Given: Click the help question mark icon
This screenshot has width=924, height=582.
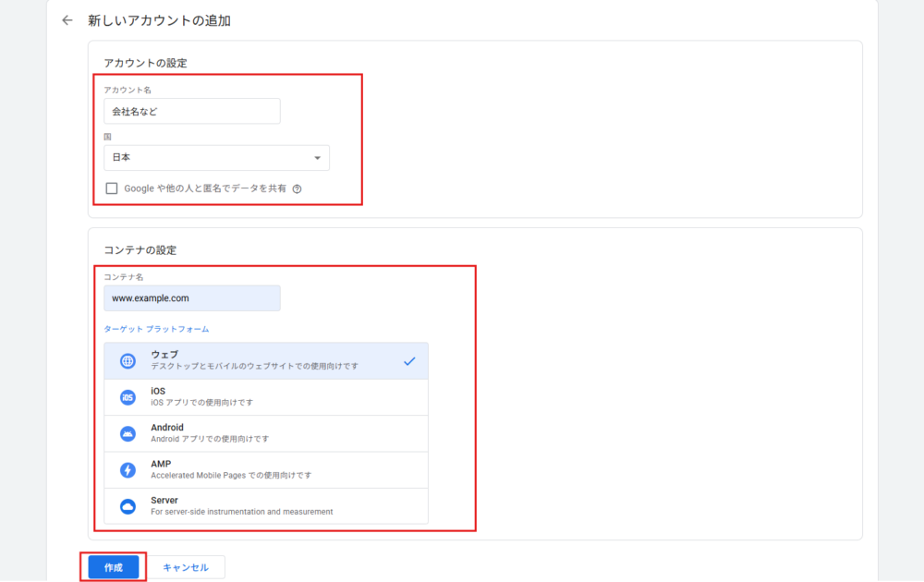Looking at the screenshot, I should click(298, 188).
